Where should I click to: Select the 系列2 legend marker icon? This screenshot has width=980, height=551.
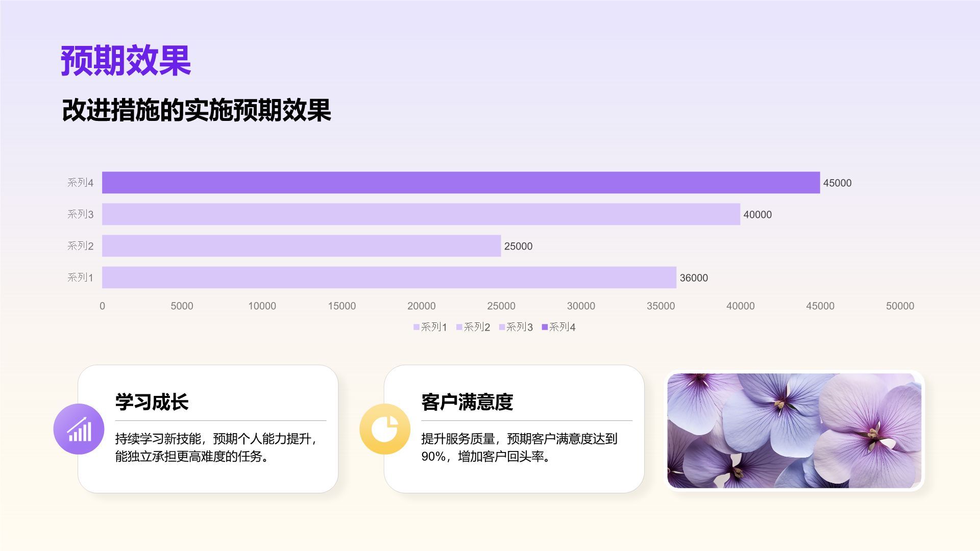pos(459,327)
